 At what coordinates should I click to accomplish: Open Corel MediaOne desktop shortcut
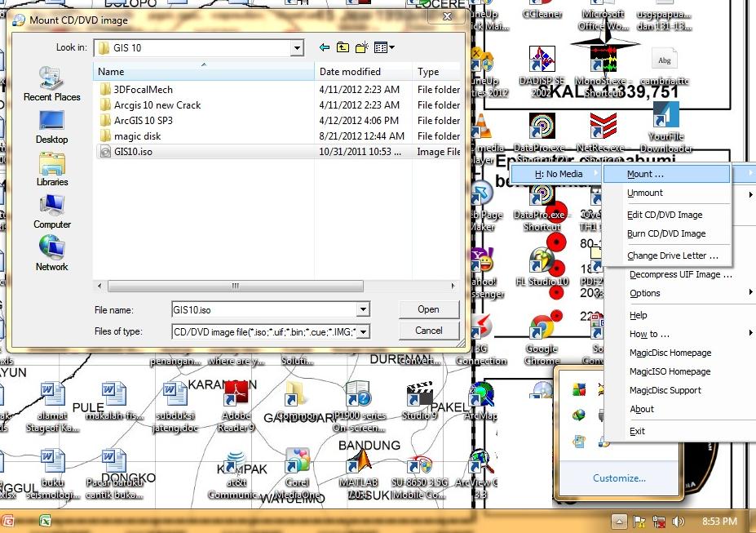click(297, 473)
